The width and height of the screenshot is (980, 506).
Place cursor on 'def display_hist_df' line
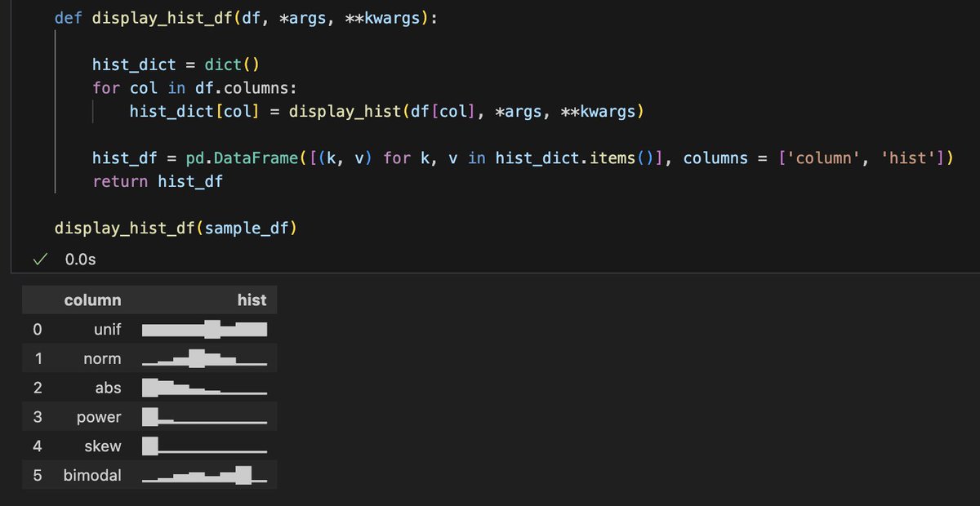coord(245,17)
